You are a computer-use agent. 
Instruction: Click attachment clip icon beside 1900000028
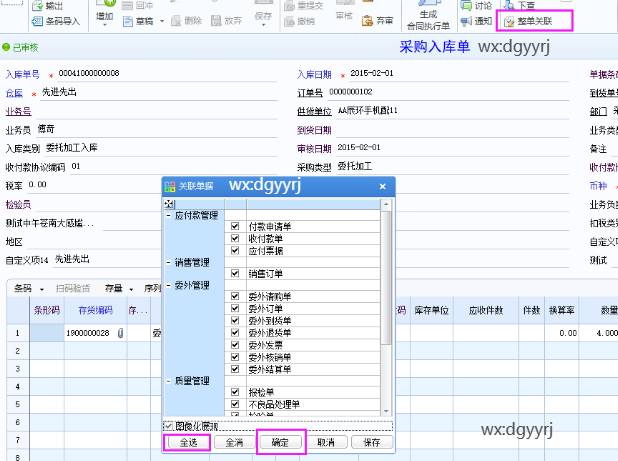pos(121,333)
